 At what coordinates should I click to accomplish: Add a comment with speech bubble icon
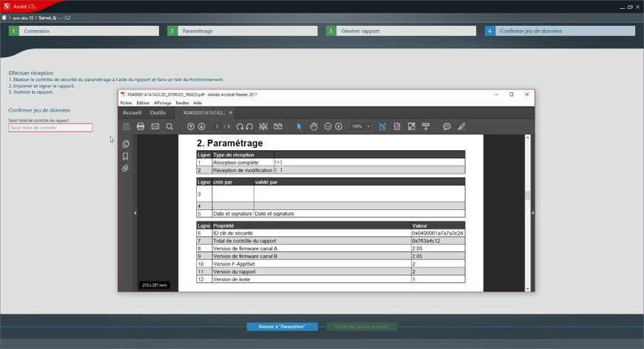[447, 126]
